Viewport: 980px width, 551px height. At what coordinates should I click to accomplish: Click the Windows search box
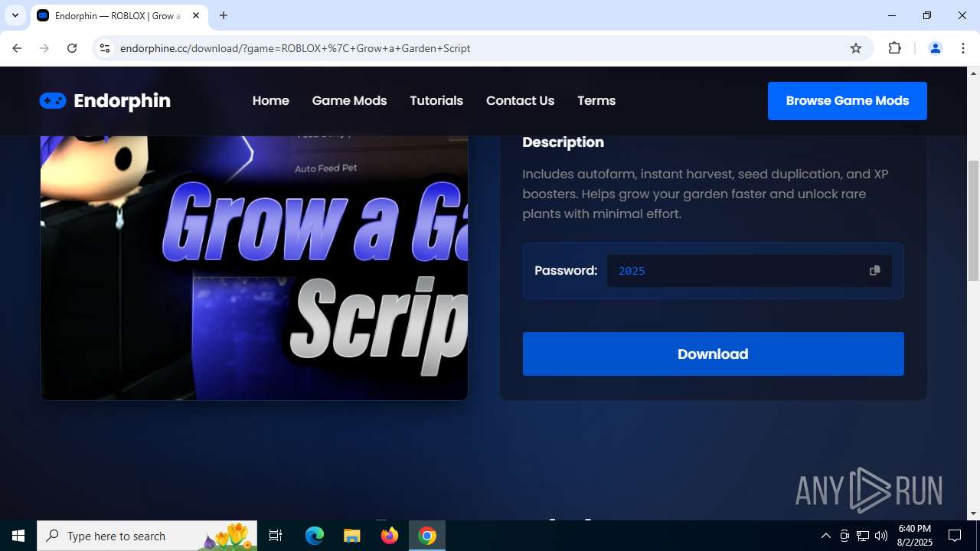coord(147,536)
